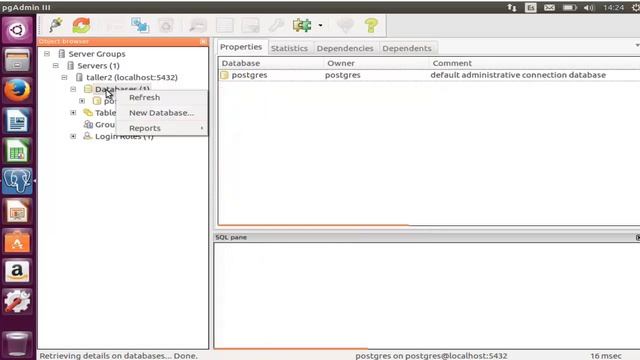This screenshot has height=360, width=640.
Task: Click 'Retrieving details on databases... Done.' status text
Action: pos(118,356)
